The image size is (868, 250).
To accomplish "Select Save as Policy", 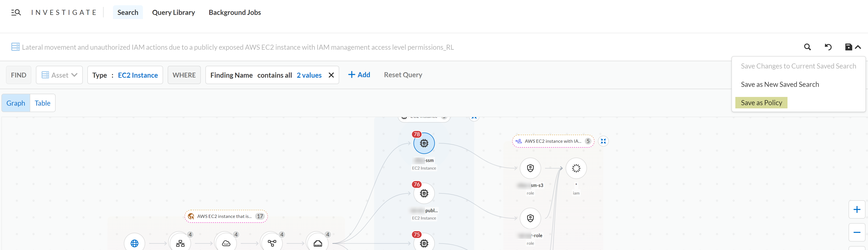I will tap(761, 103).
